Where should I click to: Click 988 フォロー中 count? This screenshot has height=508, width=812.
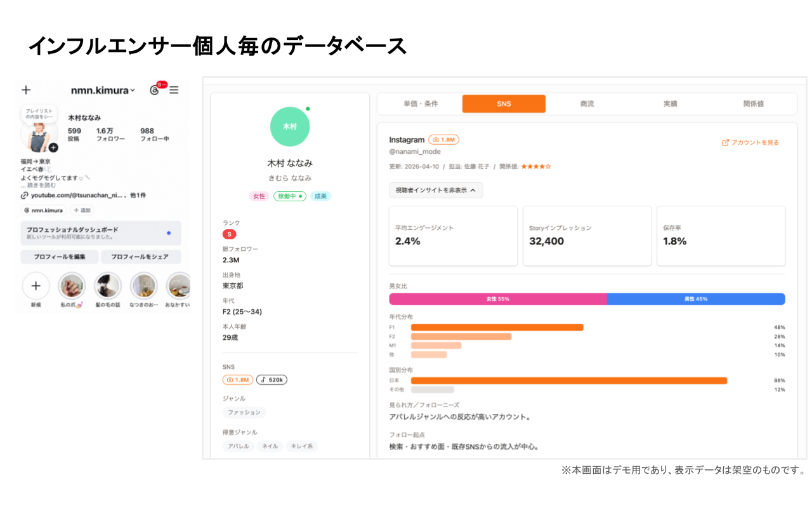[x=154, y=135]
